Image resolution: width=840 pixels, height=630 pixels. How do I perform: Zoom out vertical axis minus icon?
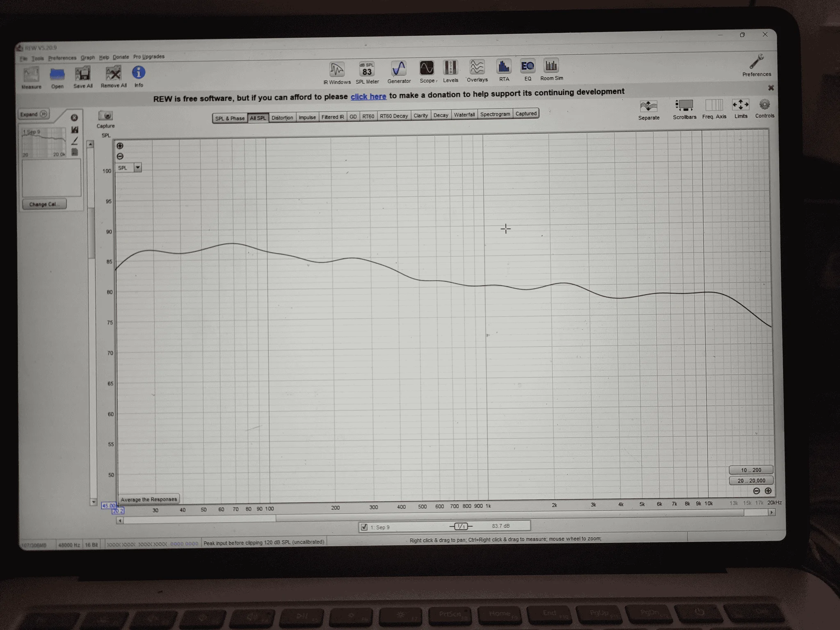120,156
